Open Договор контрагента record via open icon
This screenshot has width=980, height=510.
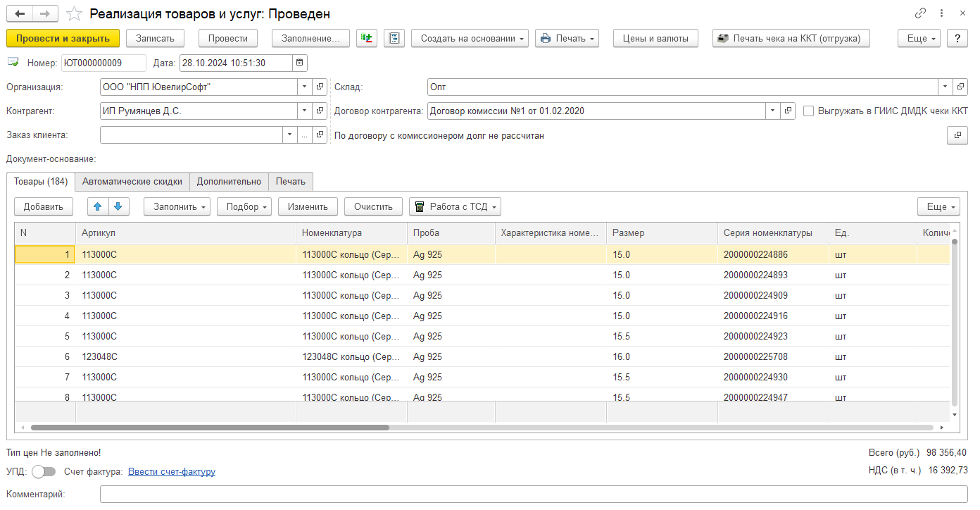click(789, 111)
